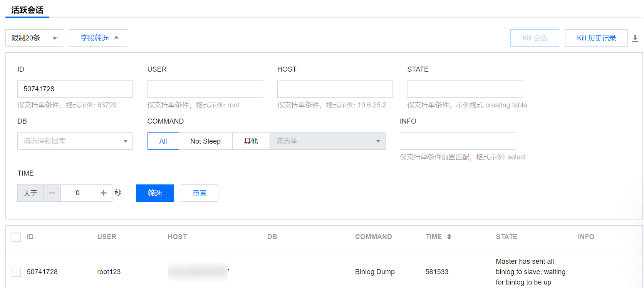This screenshot has width=644, height=288.
Task: Open Kill 历史记录
Action: click(596, 38)
